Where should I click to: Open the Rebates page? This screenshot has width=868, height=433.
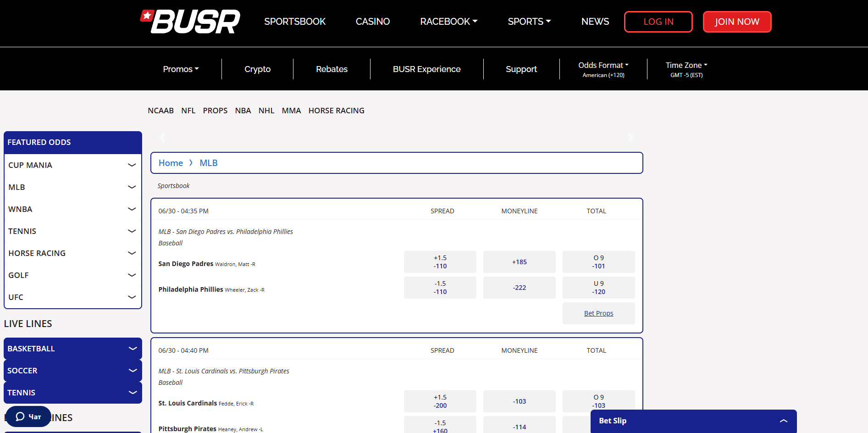[332, 69]
